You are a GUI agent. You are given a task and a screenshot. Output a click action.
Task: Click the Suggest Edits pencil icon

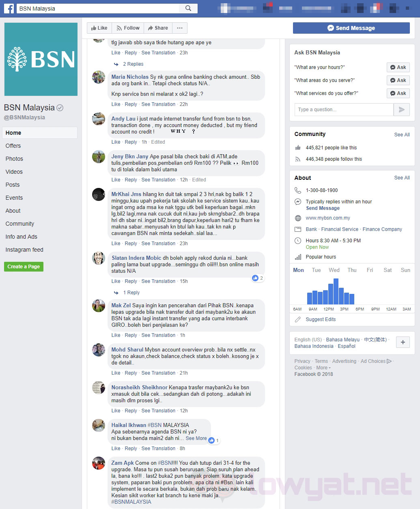(x=298, y=319)
